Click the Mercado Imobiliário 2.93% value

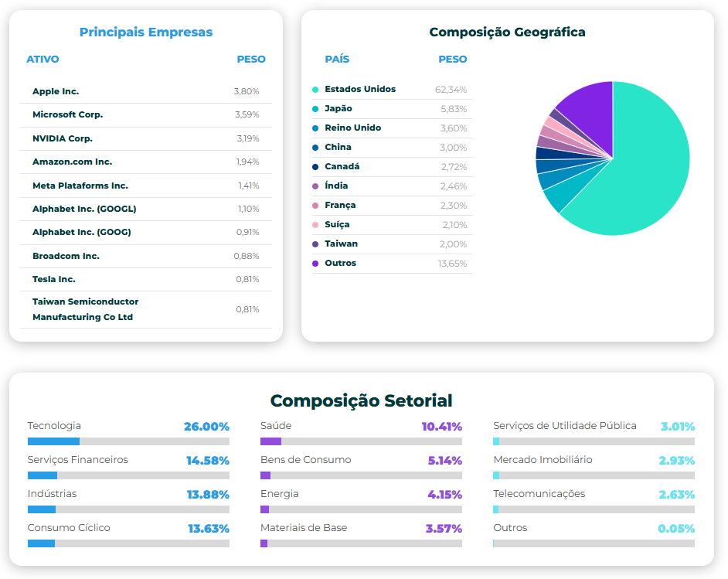point(676,461)
